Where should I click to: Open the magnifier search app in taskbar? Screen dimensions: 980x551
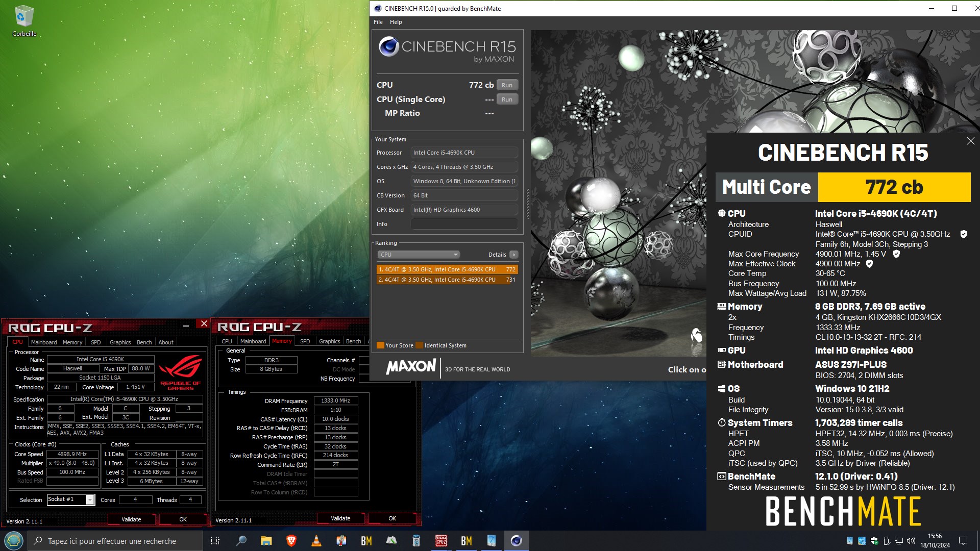click(241, 541)
